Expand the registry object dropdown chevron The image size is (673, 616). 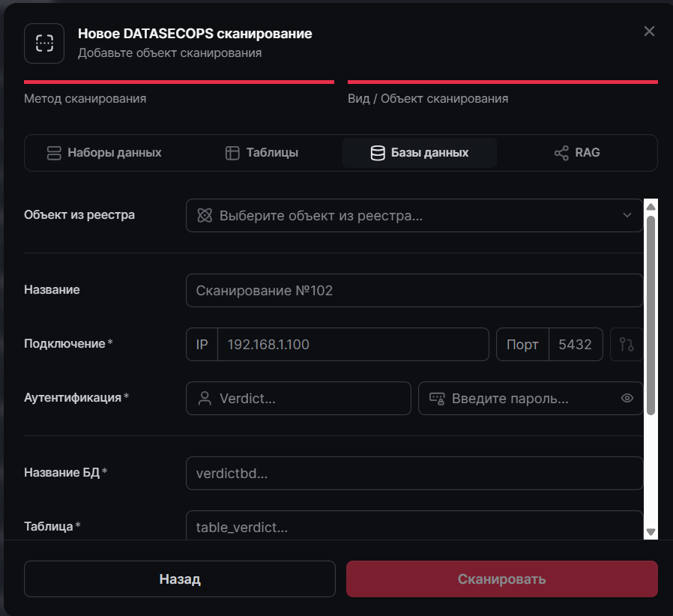click(627, 215)
